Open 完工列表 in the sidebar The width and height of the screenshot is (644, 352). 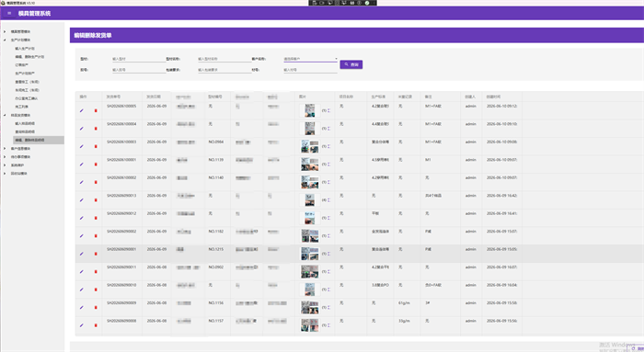click(x=22, y=107)
